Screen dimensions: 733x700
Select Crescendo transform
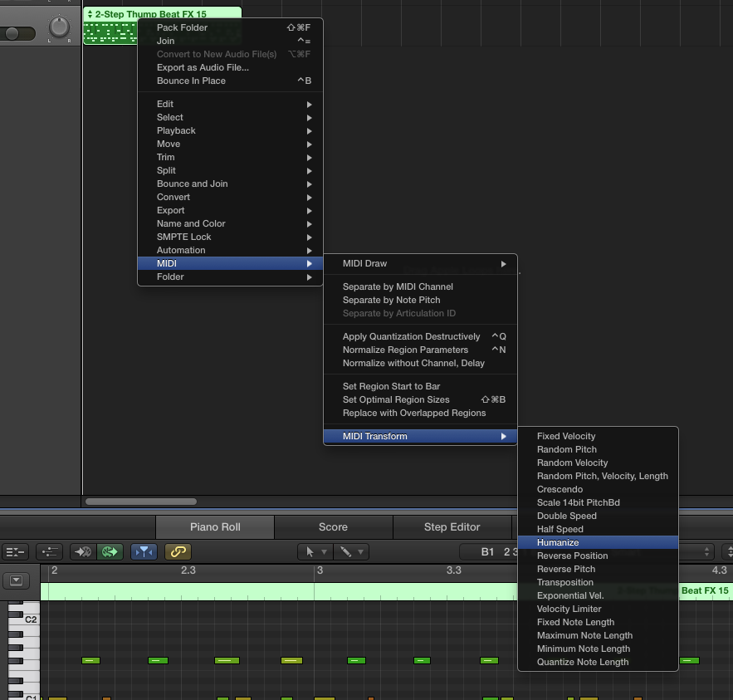point(598,490)
